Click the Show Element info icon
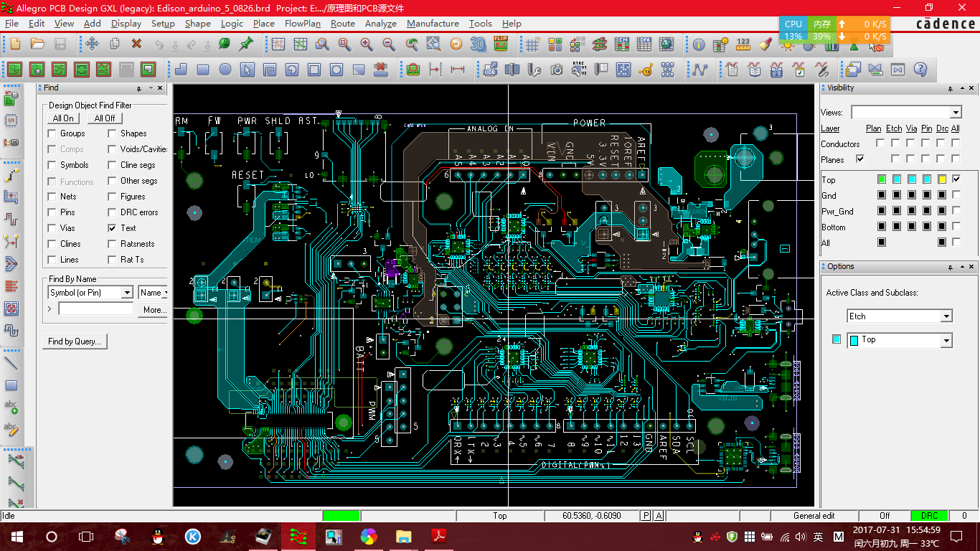 click(x=699, y=44)
